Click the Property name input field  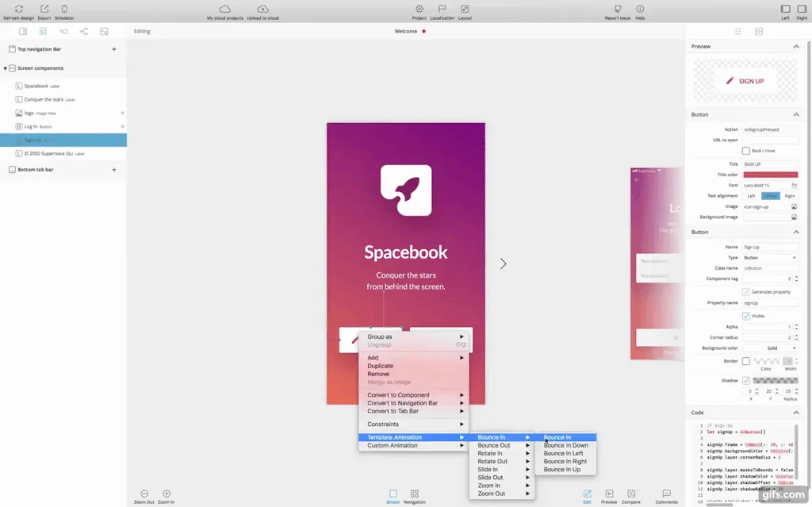tap(769, 303)
